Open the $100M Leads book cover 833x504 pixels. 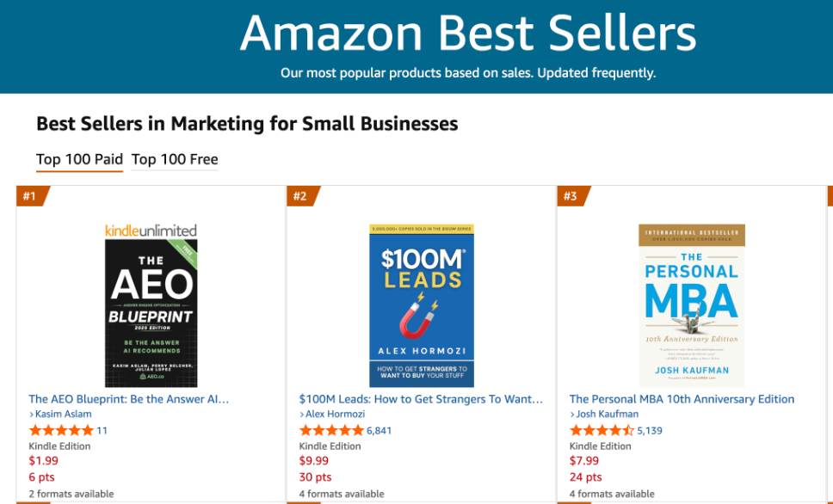(422, 306)
